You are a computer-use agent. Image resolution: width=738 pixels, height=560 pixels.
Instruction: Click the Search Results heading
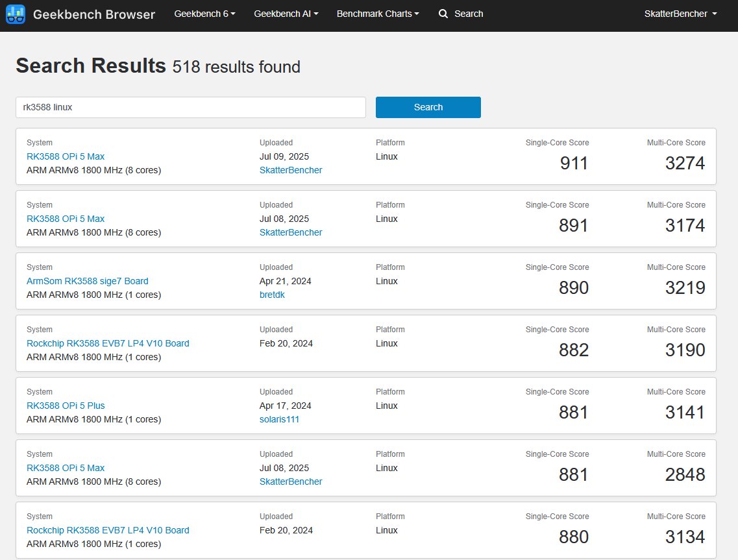point(91,66)
